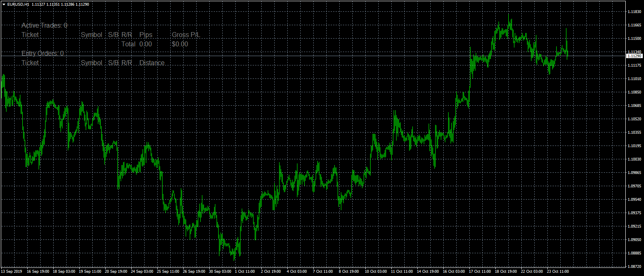Click price scale label 1.09705
644x276 pixels.
(634, 186)
